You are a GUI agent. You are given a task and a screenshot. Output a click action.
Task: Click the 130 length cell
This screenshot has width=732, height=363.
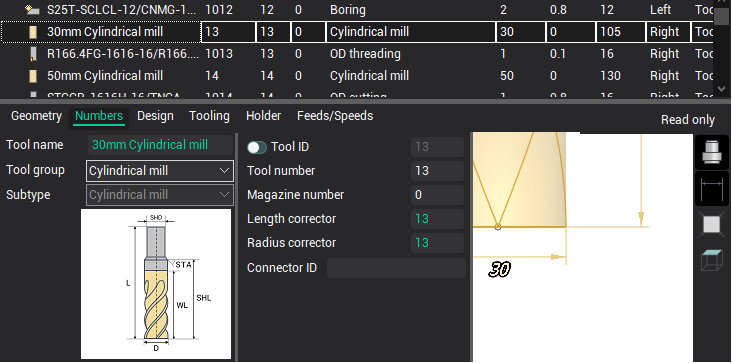611,76
